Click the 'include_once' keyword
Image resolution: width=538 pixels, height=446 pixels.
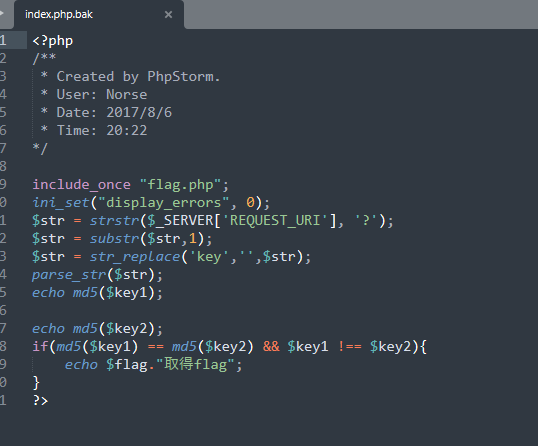tap(81, 185)
